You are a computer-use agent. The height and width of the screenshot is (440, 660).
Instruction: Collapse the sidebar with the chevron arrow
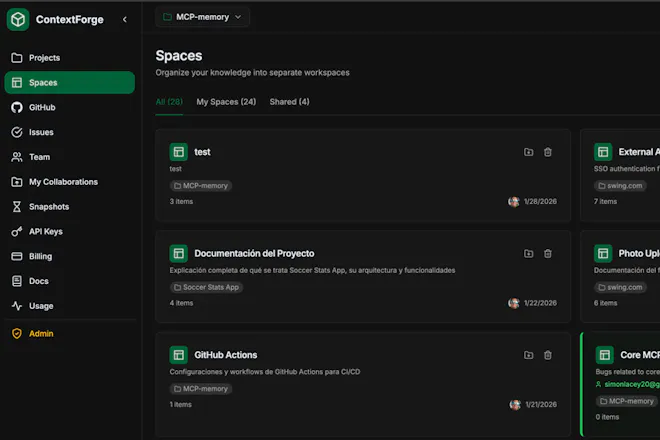point(125,19)
